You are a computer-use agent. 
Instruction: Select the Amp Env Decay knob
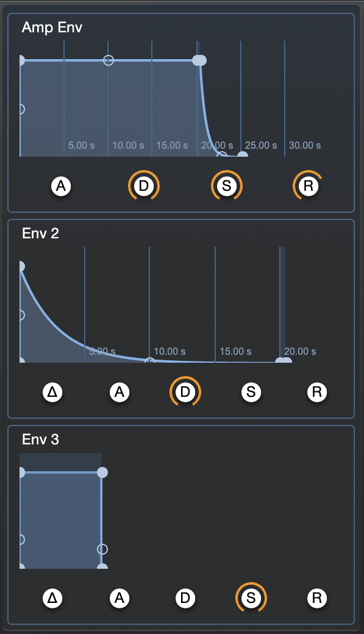[144, 186]
